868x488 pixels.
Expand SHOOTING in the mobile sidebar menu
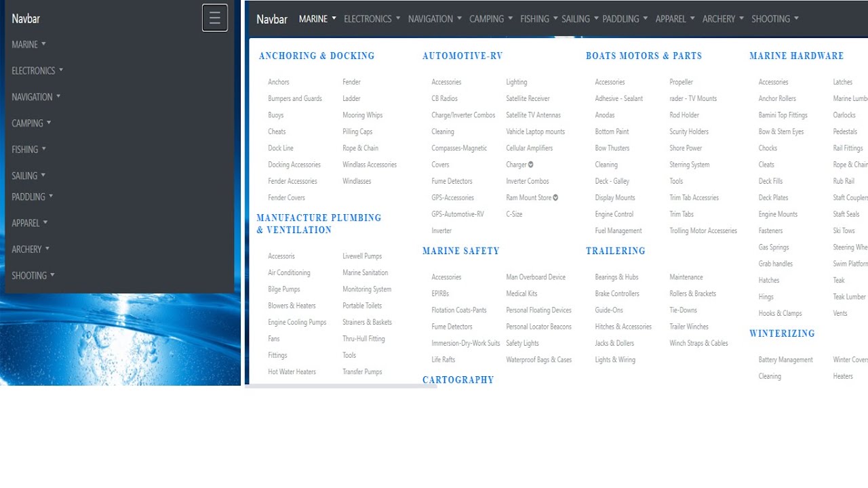[x=33, y=276]
